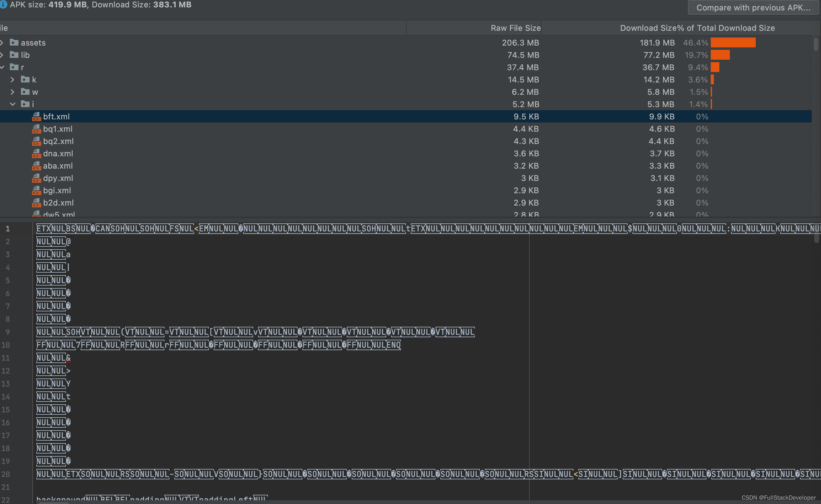
Task: Click the r folder 37.4 MB size cell
Action: point(523,67)
